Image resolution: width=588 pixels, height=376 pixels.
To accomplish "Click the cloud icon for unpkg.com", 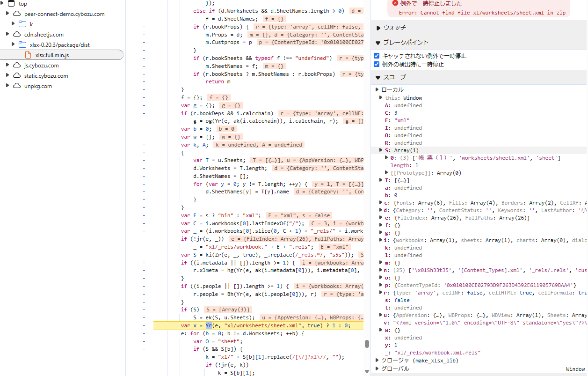I will [17, 86].
